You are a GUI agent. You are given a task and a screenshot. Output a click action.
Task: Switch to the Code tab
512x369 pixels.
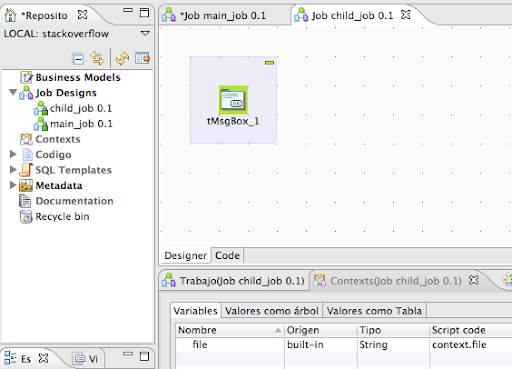(227, 256)
